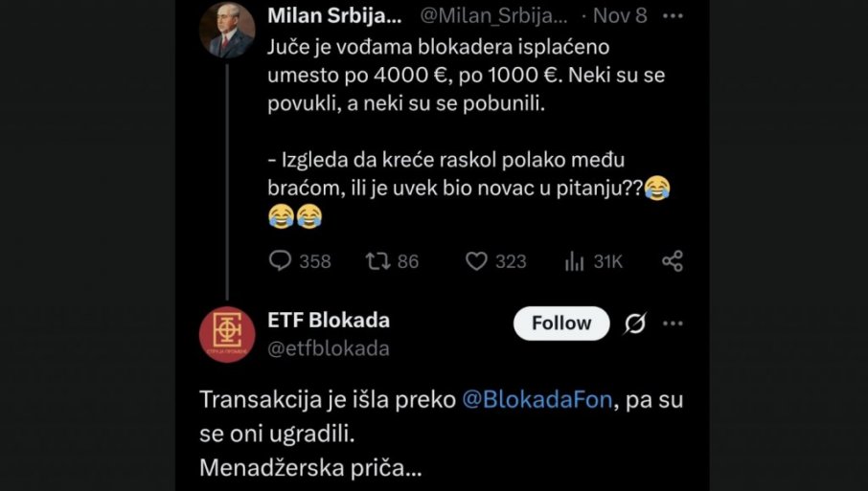Click the Milan Srbija display name

(329, 16)
